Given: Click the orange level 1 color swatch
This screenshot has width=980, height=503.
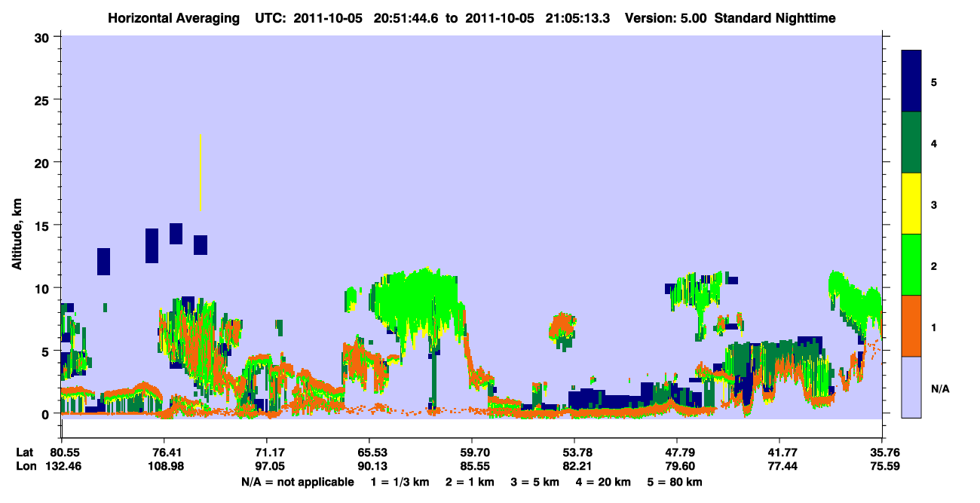Looking at the screenshot, I should coord(911,326).
